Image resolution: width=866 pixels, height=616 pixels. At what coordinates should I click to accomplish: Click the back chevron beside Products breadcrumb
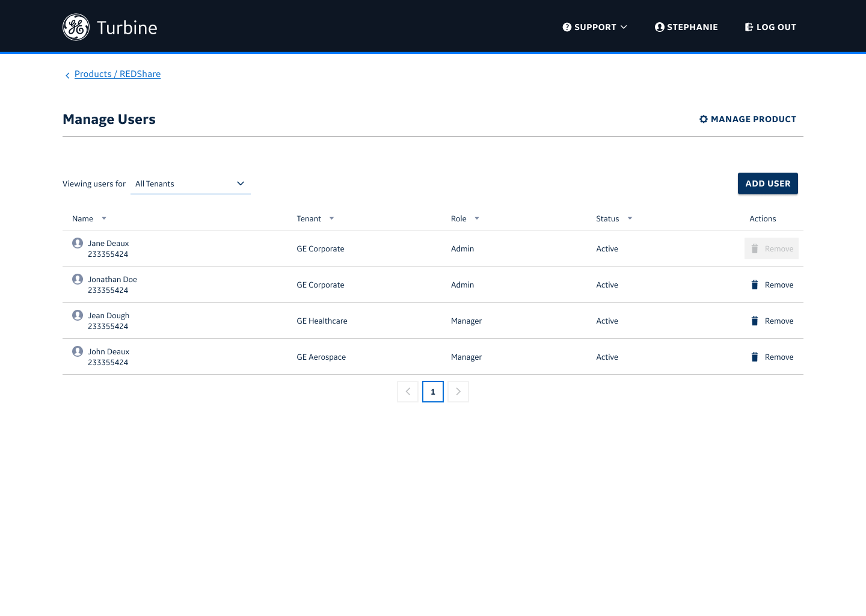click(x=67, y=75)
